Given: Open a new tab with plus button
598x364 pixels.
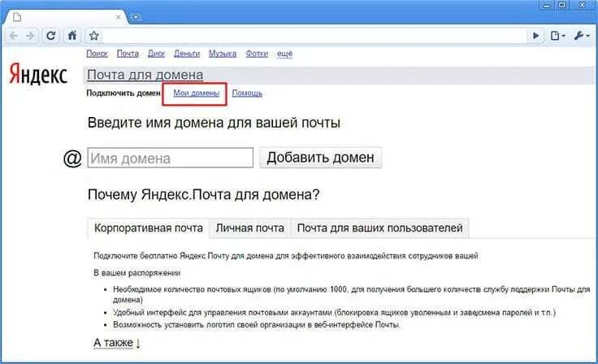Looking at the screenshot, I should (136, 17).
